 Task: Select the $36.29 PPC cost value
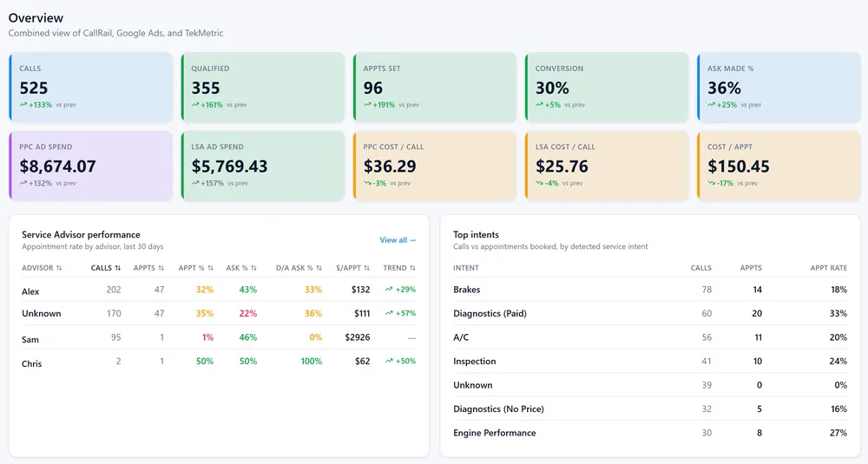(x=390, y=167)
